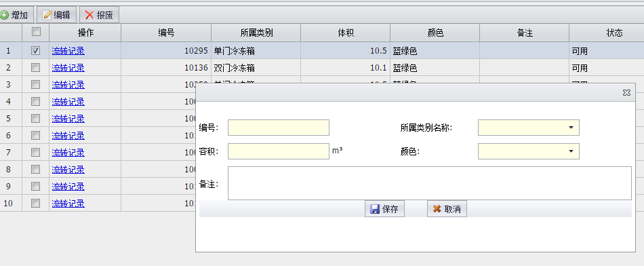Screen dimensions: 644x266
Task: Open 流转记录 link in row 7
Action: tap(68, 153)
